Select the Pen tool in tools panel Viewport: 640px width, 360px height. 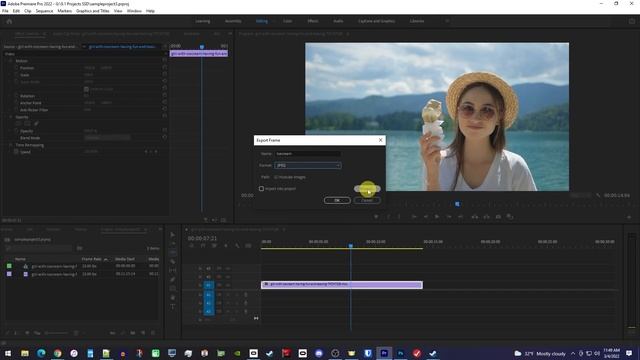point(173,280)
